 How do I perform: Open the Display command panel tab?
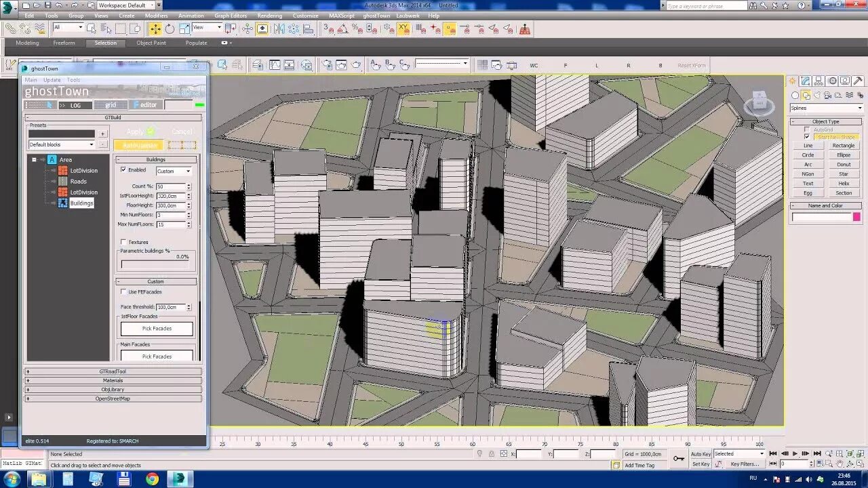[x=846, y=81]
